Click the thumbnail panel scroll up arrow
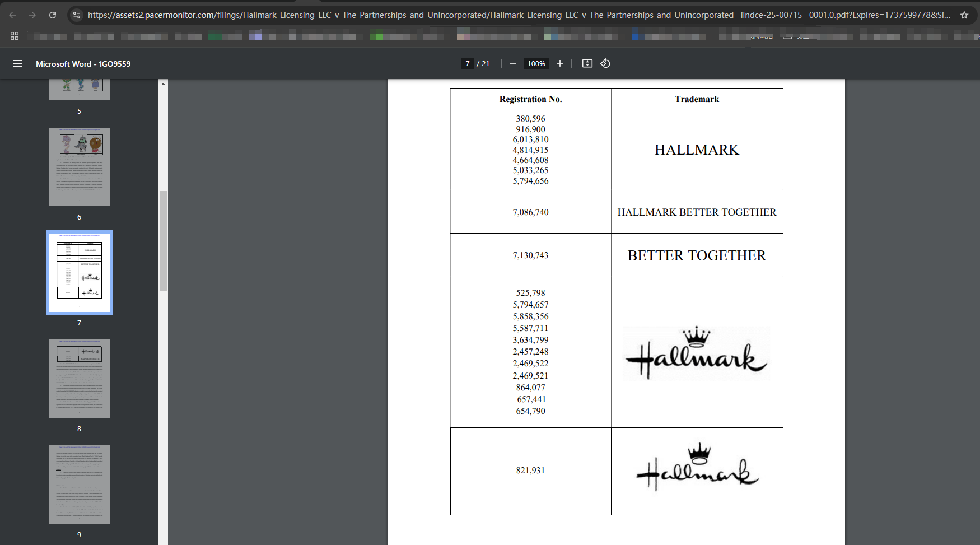The width and height of the screenshot is (980, 545). click(163, 84)
